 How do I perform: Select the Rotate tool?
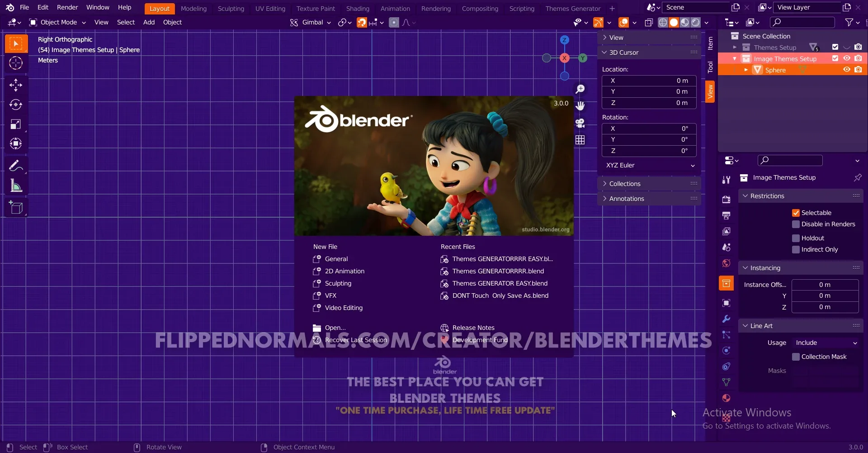pos(16,105)
